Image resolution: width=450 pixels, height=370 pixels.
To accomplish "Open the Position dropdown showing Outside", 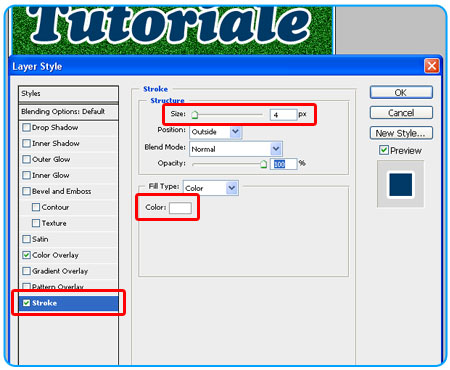I will pyautogui.click(x=216, y=132).
